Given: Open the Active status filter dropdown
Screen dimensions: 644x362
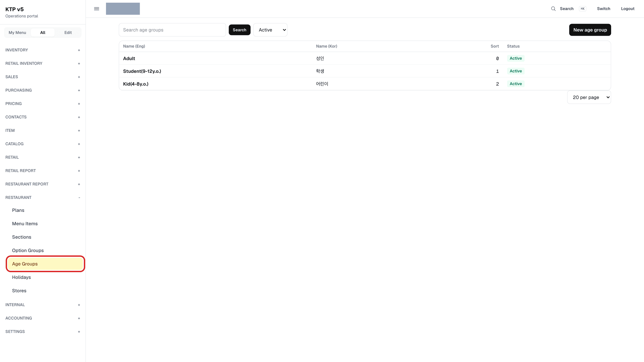Looking at the screenshot, I should point(270,30).
